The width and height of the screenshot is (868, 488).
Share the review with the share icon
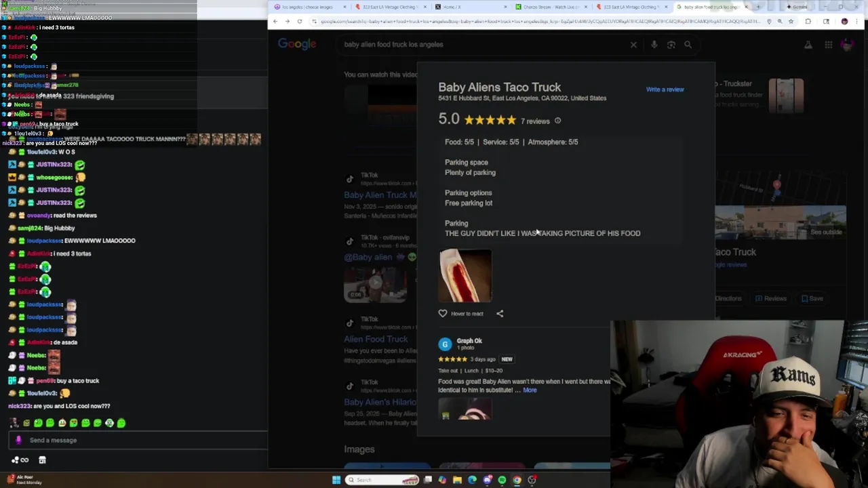coord(500,313)
